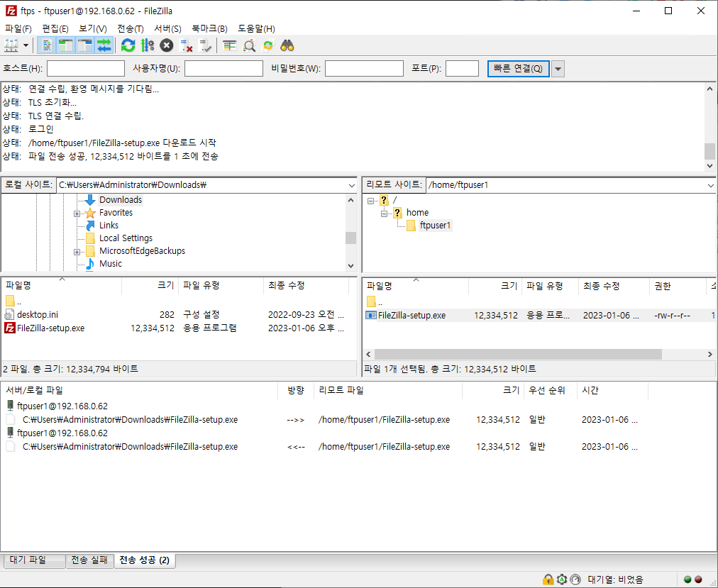Expand the MicrosoftEdgeBackups tree node
This screenshot has height=588, width=718.
click(x=77, y=252)
